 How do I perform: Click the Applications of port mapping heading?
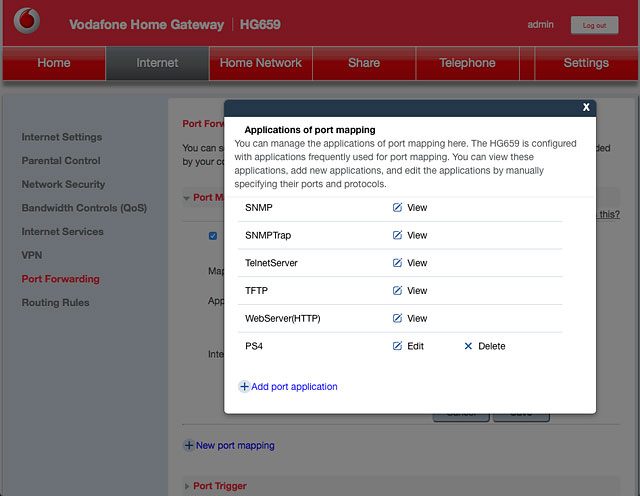click(x=310, y=130)
